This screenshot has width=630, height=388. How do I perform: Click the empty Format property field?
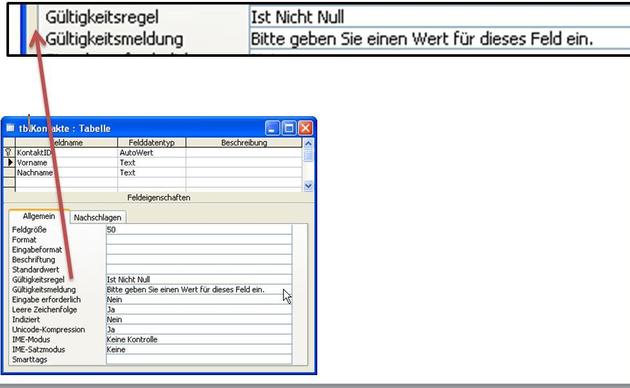[199, 240]
